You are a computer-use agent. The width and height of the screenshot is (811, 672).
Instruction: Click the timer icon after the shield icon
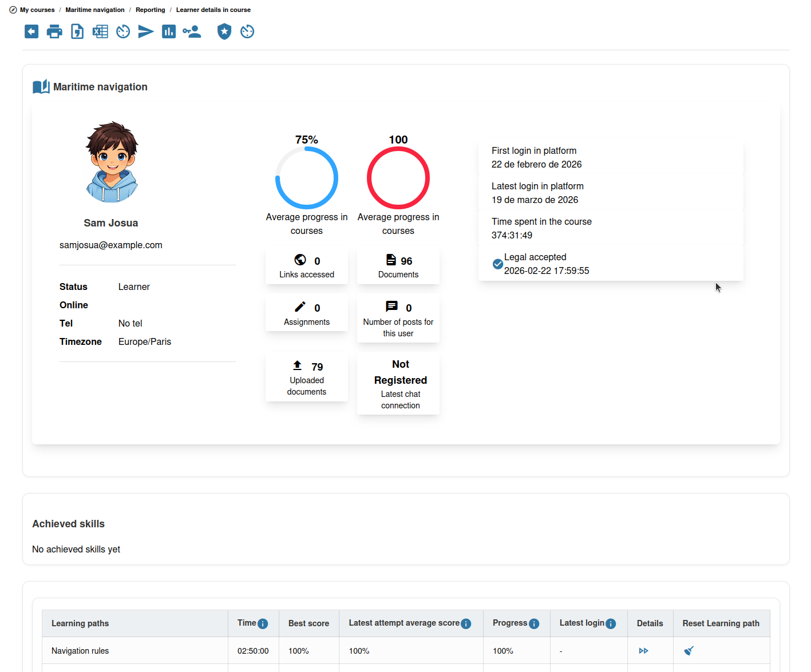247,31
